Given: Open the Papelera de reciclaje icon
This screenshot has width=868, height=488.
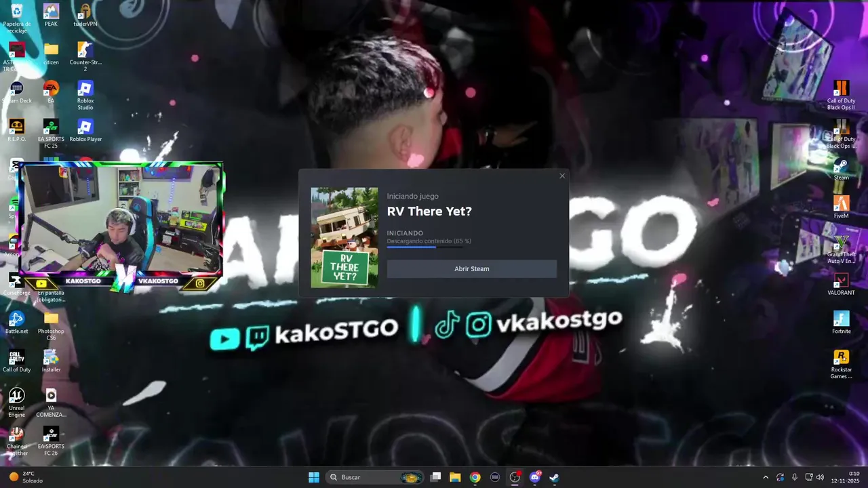Looking at the screenshot, I should 17,18.
